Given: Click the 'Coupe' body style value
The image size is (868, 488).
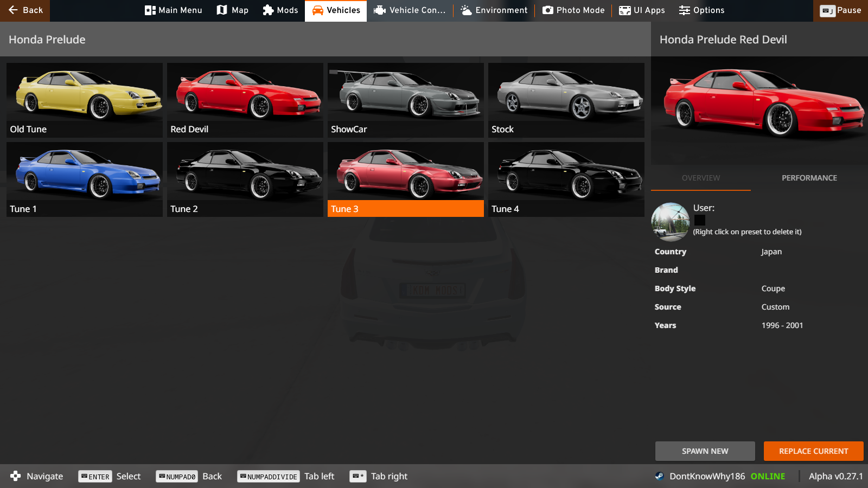Looking at the screenshot, I should coord(773,288).
